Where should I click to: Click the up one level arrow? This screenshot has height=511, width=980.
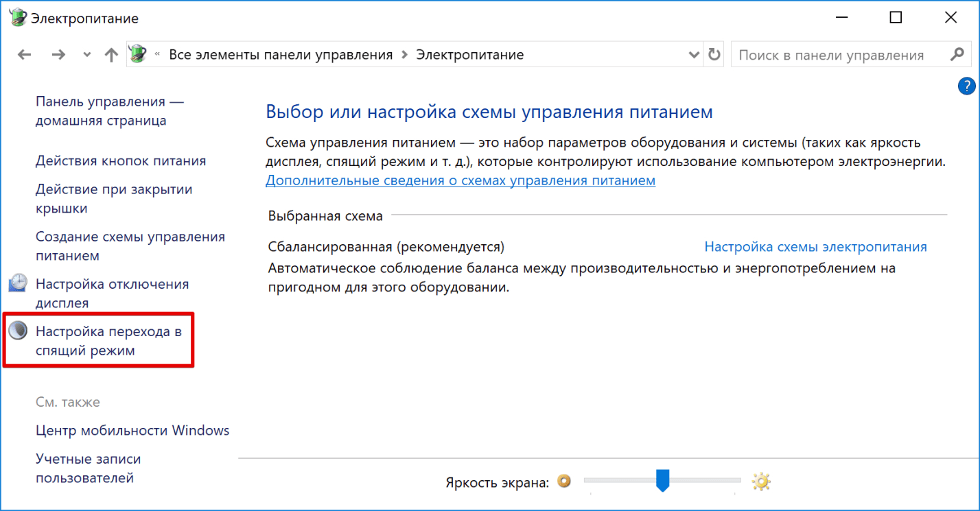[111, 55]
